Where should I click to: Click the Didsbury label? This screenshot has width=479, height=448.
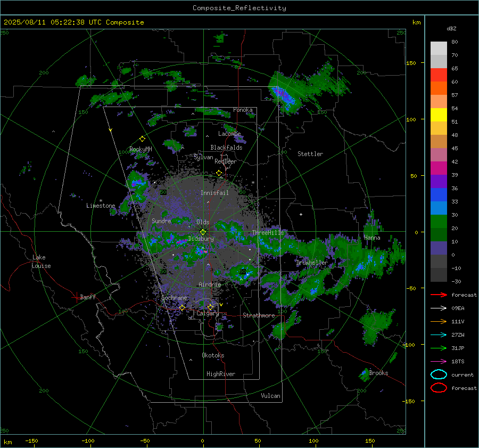201,239
